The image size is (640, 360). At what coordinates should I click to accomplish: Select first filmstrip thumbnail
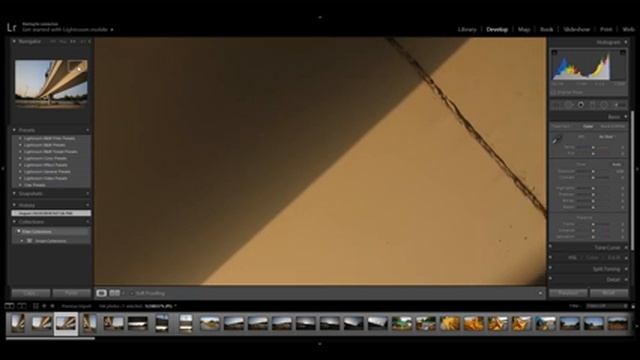[18, 323]
